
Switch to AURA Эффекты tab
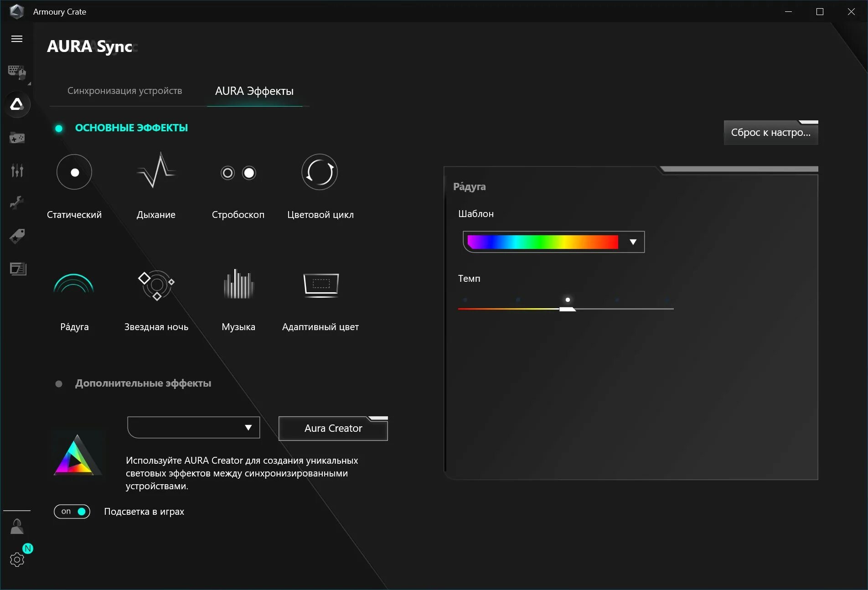click(x=254, y=91)
